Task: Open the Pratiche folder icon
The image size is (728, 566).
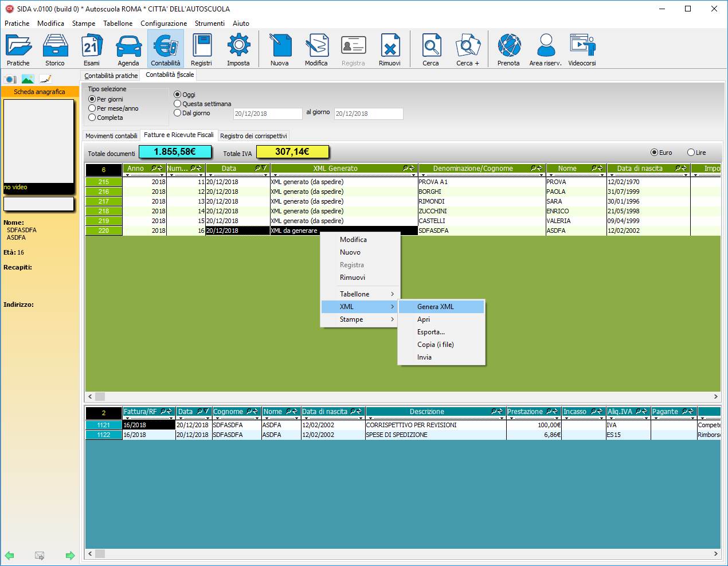Action: pos(18,46)
